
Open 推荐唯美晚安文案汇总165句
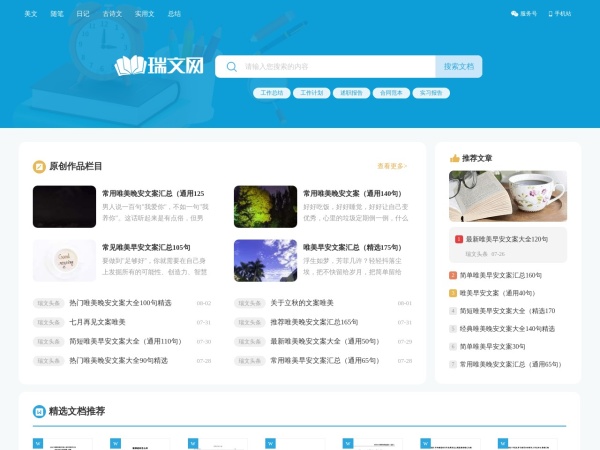tap(314, 322)
